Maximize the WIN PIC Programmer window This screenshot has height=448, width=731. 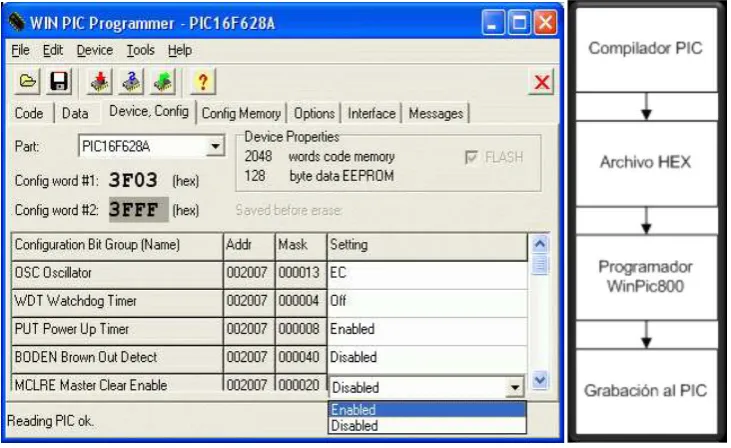click(x=519, y=23)
